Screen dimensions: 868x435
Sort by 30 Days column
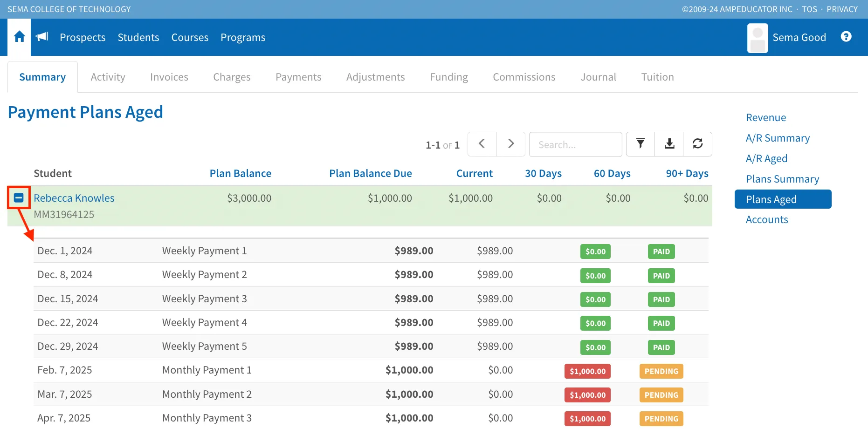pyautogui.click(x=544, y=173)
